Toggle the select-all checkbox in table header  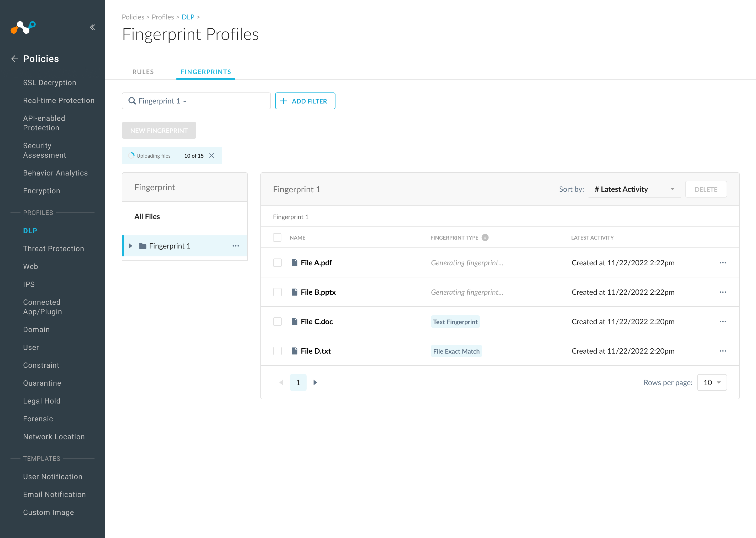click(277, 237)
